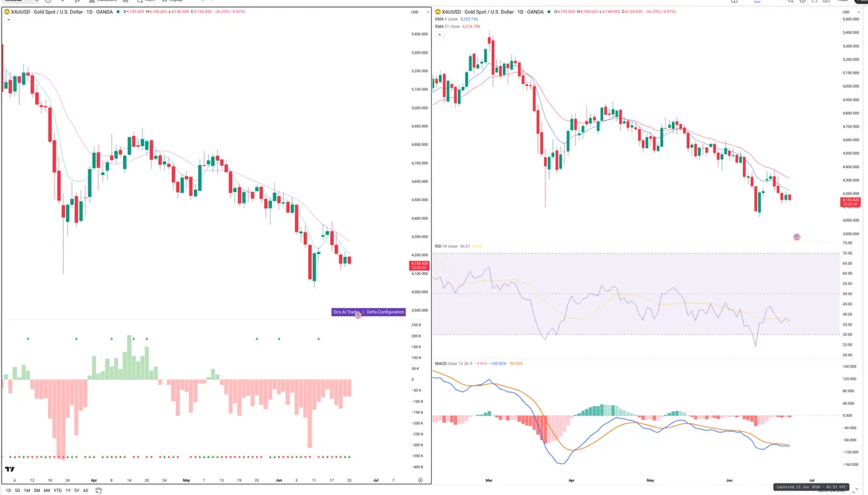Click 5,500.000 on right price scale
The image size is (868, 495).
851,19
